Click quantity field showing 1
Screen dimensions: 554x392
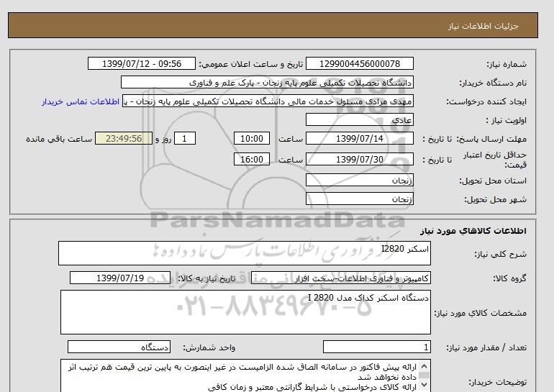(x=377, y=347)
